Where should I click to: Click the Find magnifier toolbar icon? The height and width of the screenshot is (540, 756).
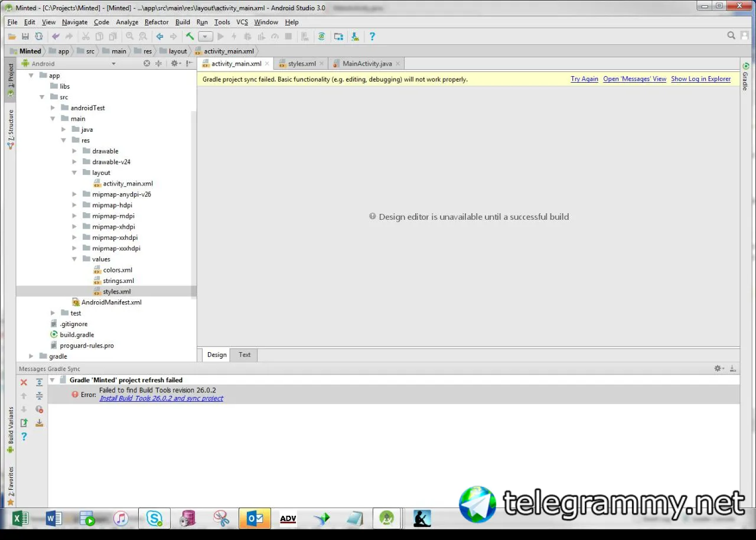tap(130, 37)
